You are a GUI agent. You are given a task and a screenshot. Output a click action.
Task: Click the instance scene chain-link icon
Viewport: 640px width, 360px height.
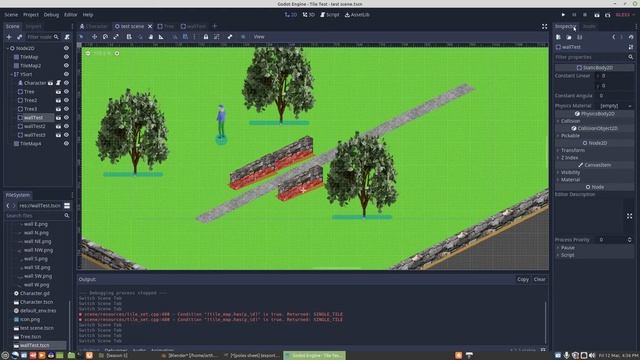coord(19,37)
